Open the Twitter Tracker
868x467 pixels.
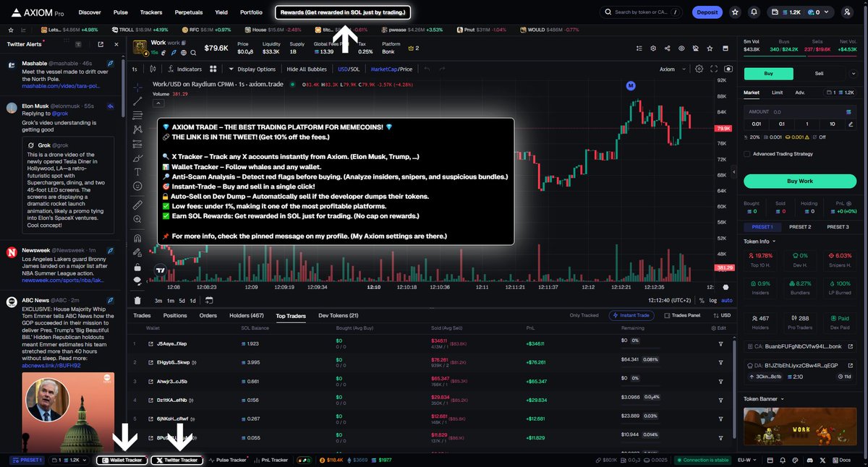click(176, 460)
